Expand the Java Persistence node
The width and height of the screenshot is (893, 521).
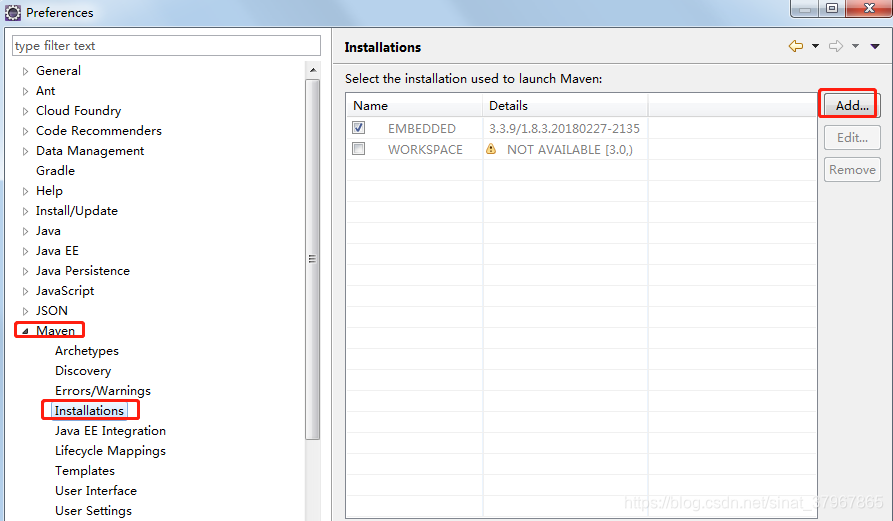pos(25,271)
